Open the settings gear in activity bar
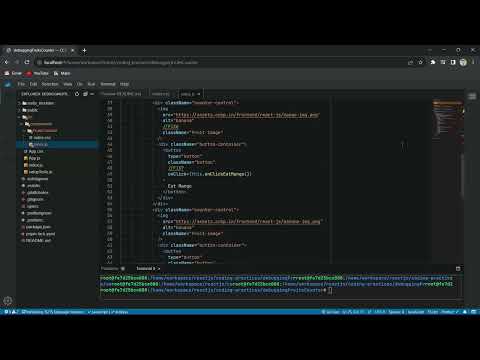 click(8, 300)
